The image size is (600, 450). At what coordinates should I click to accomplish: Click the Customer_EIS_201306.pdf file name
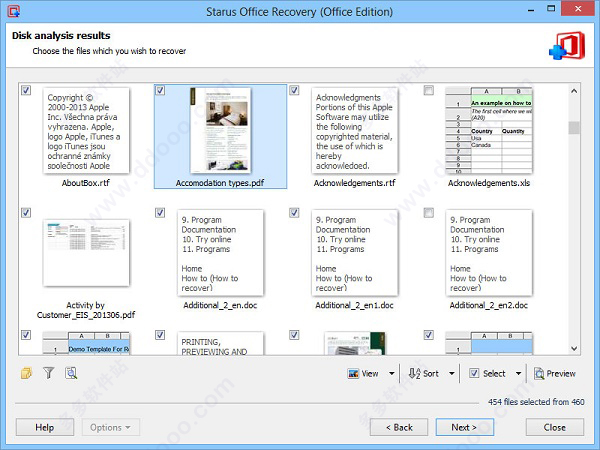pyautogui.click(x=86, y=315)
